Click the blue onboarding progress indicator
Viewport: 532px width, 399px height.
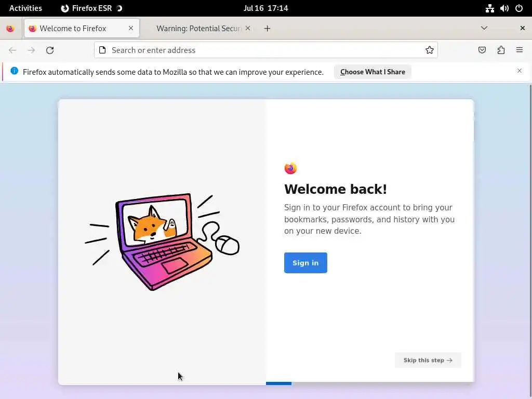tap(278, 383)
